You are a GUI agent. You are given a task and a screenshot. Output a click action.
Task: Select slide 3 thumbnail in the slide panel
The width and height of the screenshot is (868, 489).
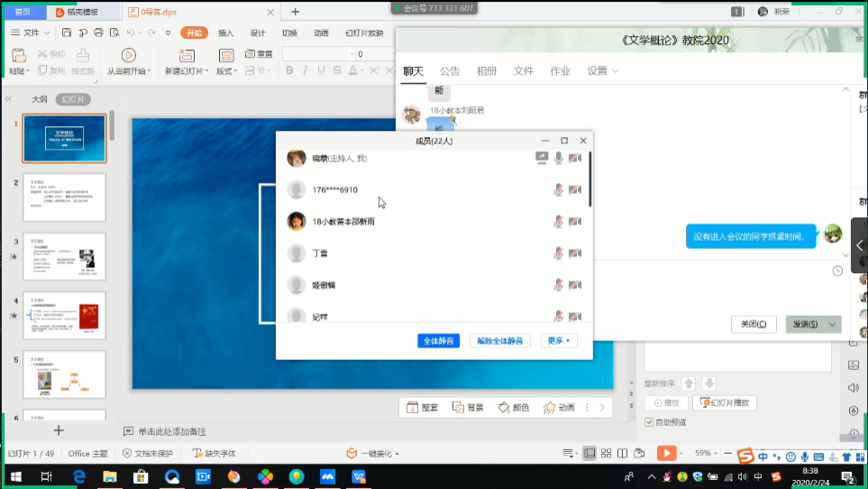63,256
